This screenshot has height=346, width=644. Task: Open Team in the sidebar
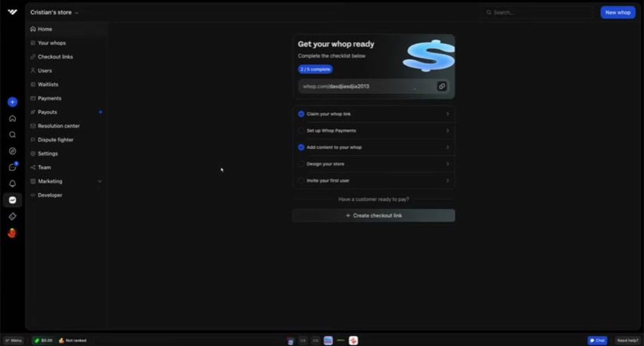[66, 168]
